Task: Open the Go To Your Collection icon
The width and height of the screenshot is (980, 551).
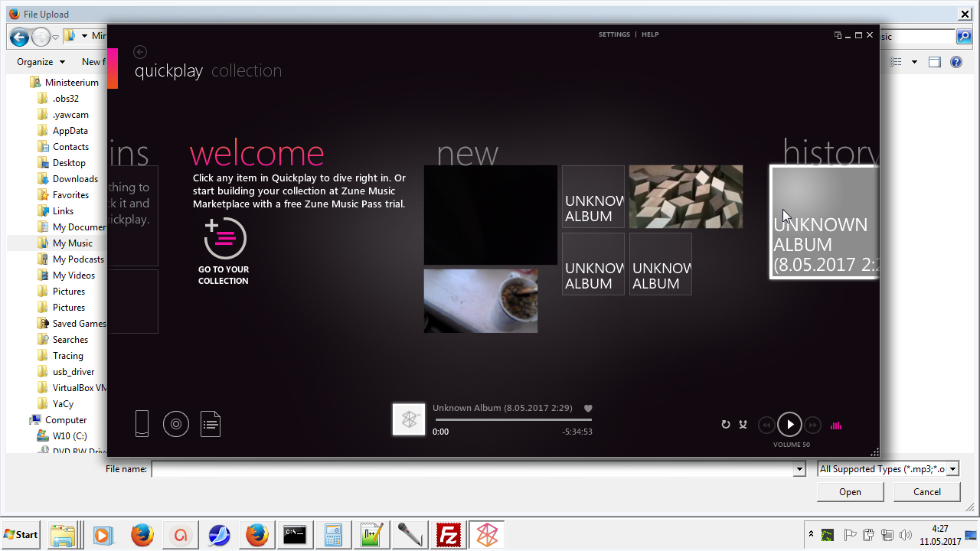Action: [x=224, y=238]
